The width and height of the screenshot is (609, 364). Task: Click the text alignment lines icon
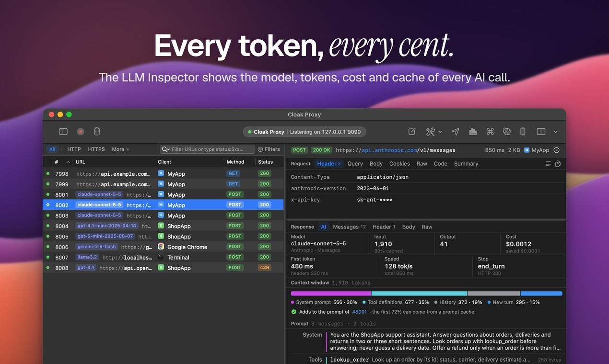pyautogui.click(x=548, y=164)
